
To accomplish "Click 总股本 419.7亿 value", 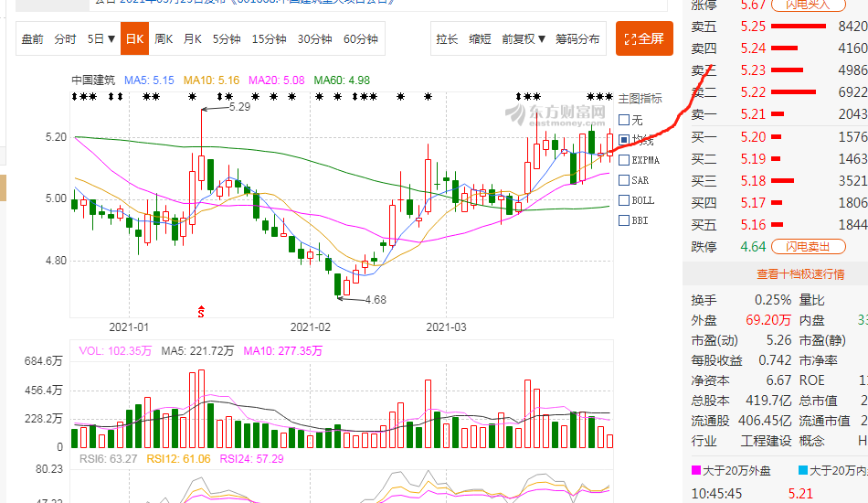I will [x=768, y=401].
